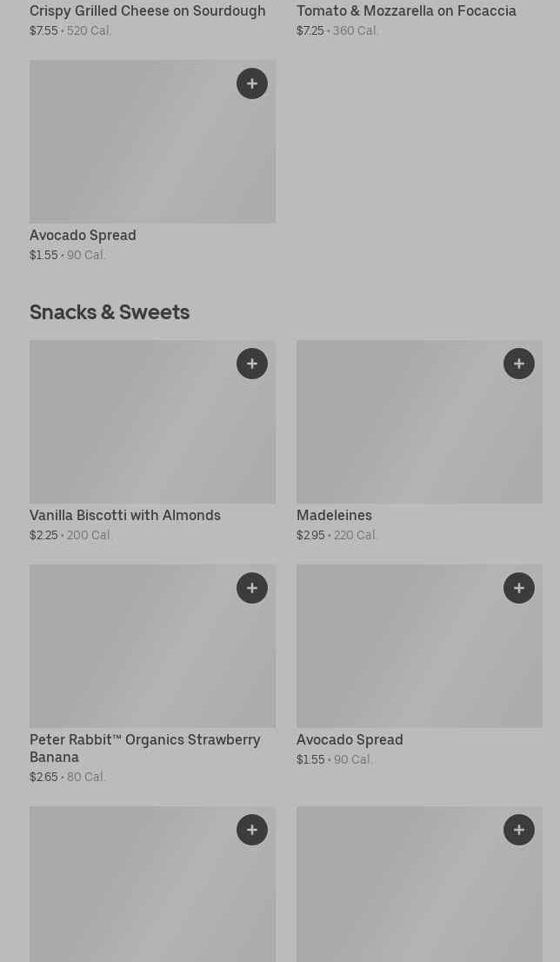560x962 pixels.
Task: Click the Avocado Spread name priced beside Peter Rabbit
Action: (x=350, y=740)
